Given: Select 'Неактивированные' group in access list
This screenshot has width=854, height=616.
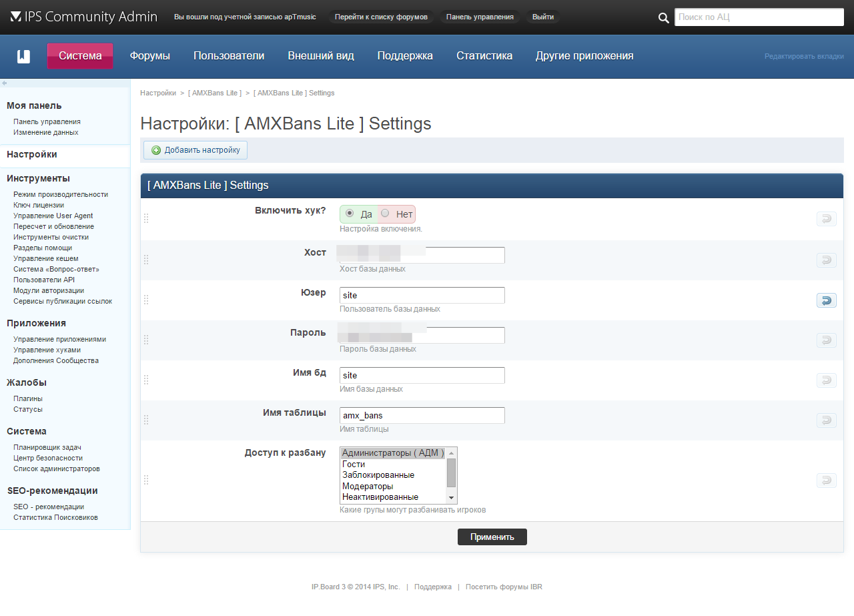Looking at the screenshot, I should coord(393,497).
